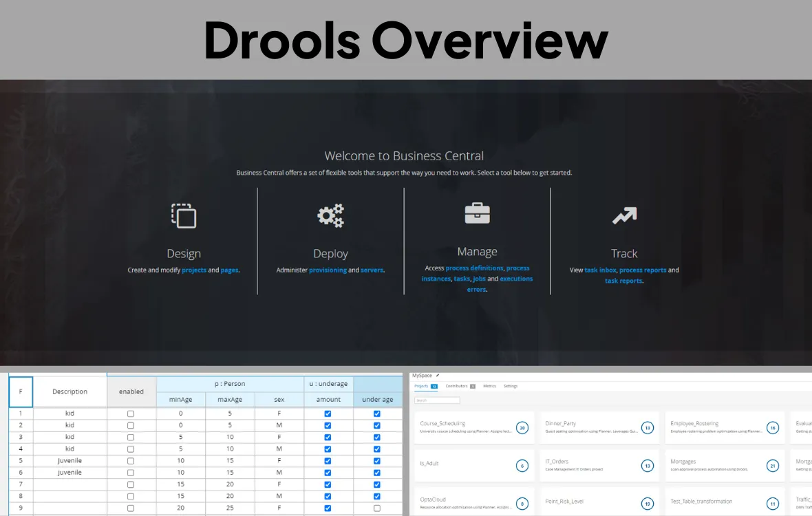
Task: Click the 20 asset-count circle on Course_Scheduling
Action: pos(522,427)
